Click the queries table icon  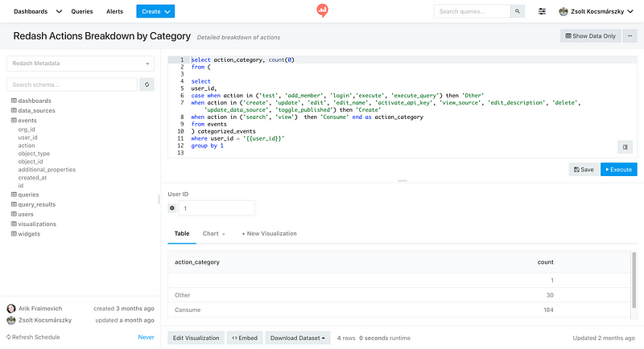pos(14,195)
